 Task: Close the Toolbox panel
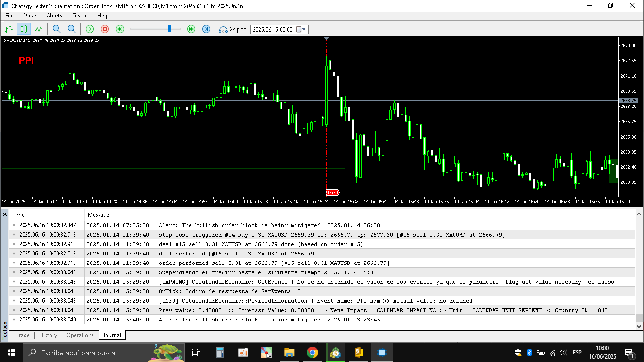(5, 214)
